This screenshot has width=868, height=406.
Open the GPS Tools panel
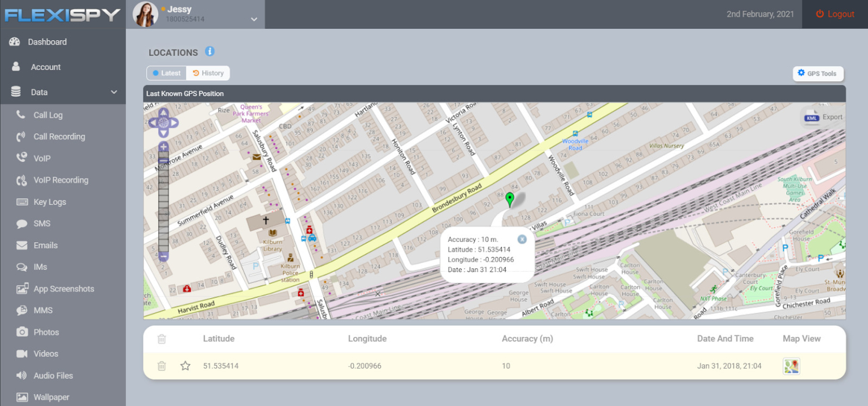click(818, 73)
